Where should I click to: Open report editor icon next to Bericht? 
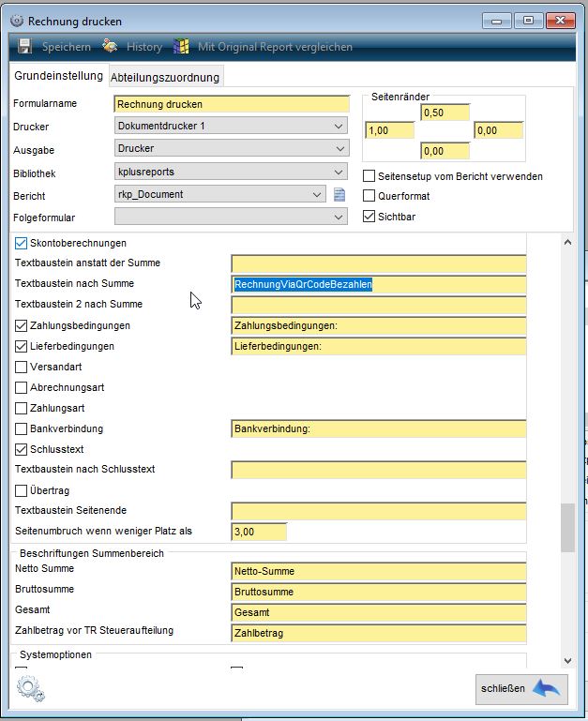(340, 196)
